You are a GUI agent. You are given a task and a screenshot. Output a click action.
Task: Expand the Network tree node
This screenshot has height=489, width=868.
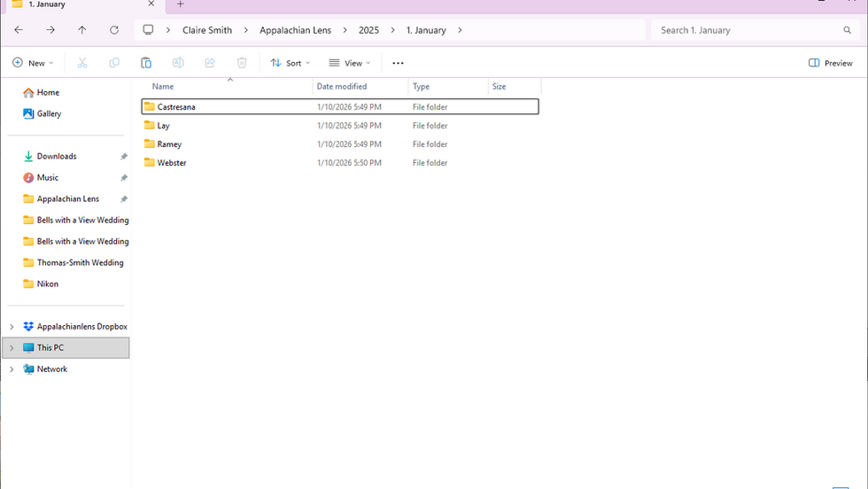[12, 369]
